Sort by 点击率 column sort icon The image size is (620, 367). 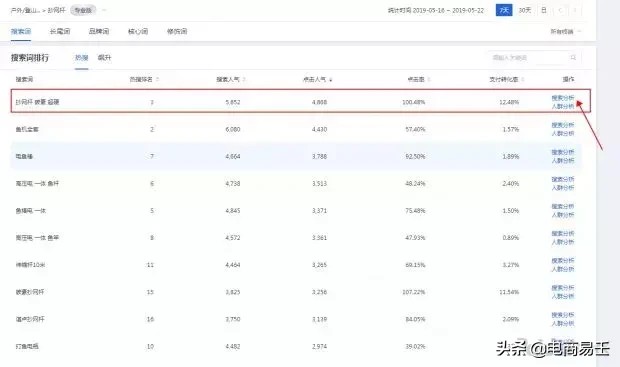click(x=429, y=79)
